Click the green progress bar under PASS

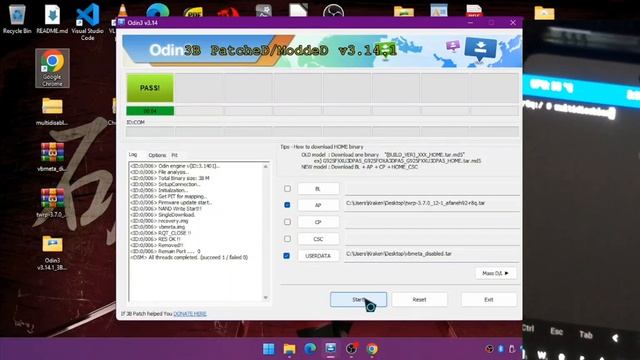pos(150,111)
